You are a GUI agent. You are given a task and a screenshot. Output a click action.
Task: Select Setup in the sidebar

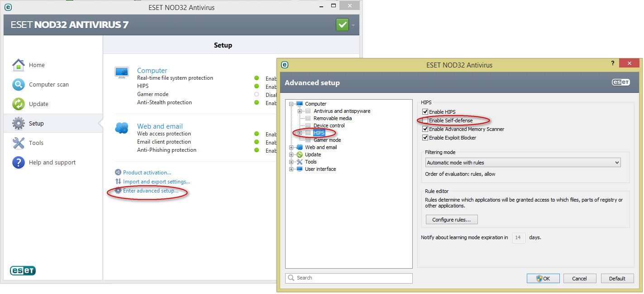(x=53, y=123)
